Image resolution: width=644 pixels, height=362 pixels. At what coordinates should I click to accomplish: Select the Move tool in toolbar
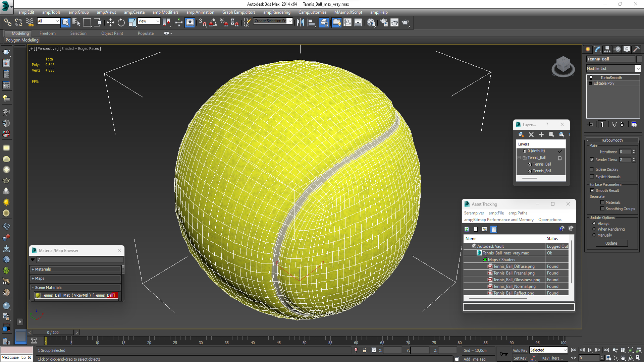click(x=110, y=22)
